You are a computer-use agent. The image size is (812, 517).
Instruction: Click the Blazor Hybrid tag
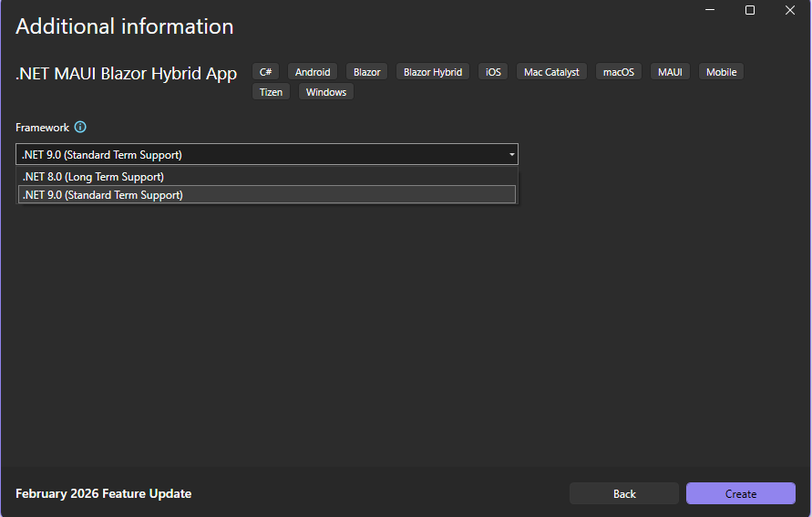(x=433, y=72)
